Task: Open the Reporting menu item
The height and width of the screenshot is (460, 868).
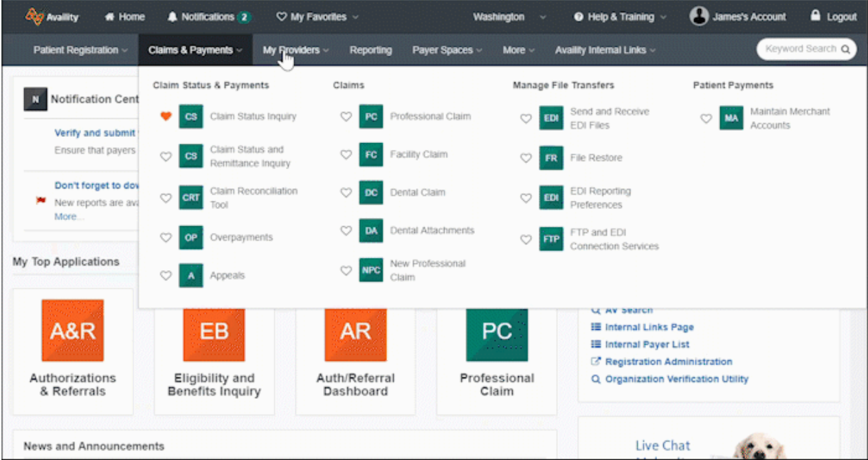Action: click(370, 50)
